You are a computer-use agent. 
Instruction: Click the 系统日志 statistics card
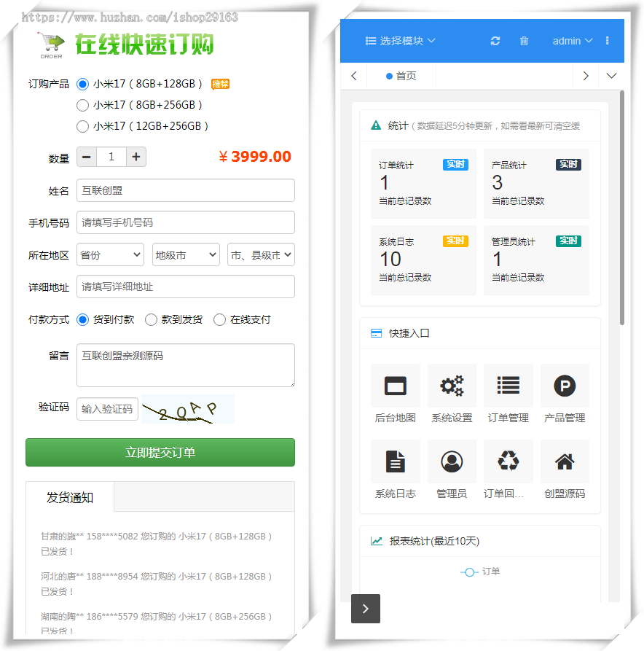point(424,260)
